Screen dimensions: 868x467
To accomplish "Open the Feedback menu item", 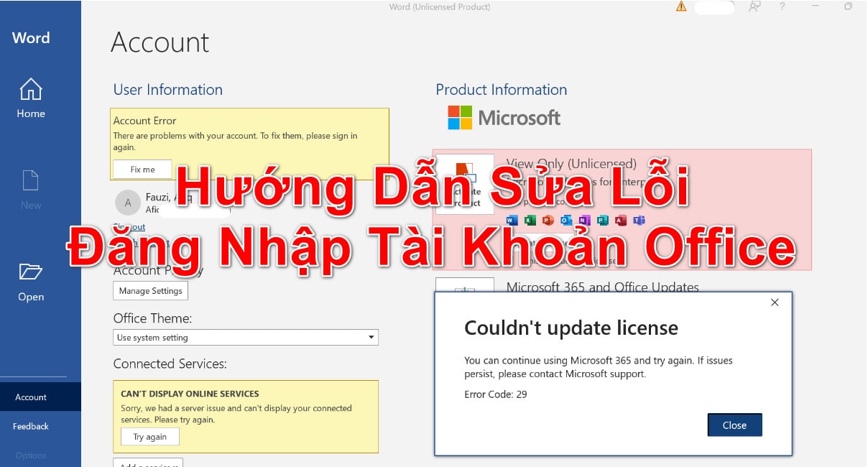I will click(31, 427).
